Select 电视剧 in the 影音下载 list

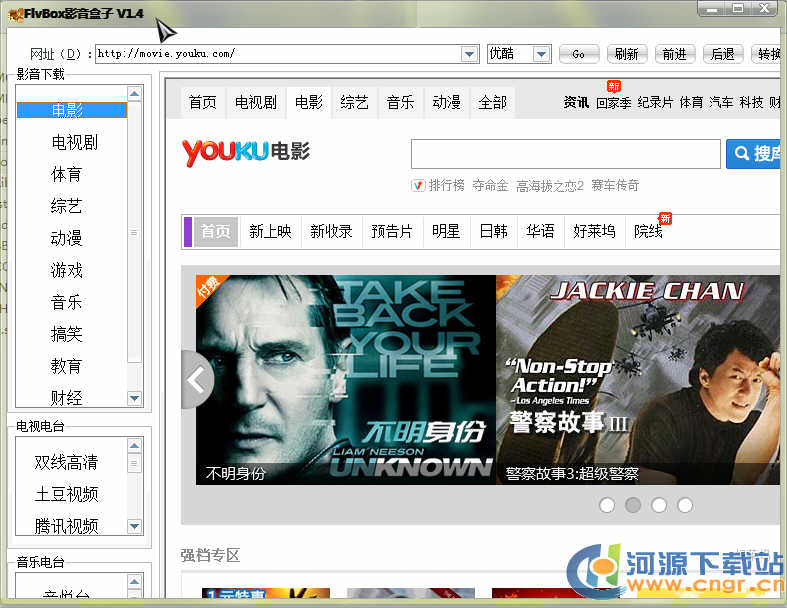74,143
